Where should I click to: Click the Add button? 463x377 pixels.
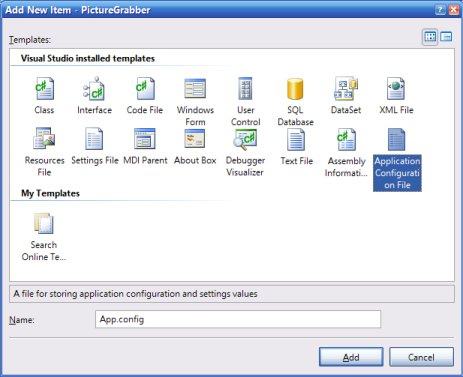click(351, 357)
